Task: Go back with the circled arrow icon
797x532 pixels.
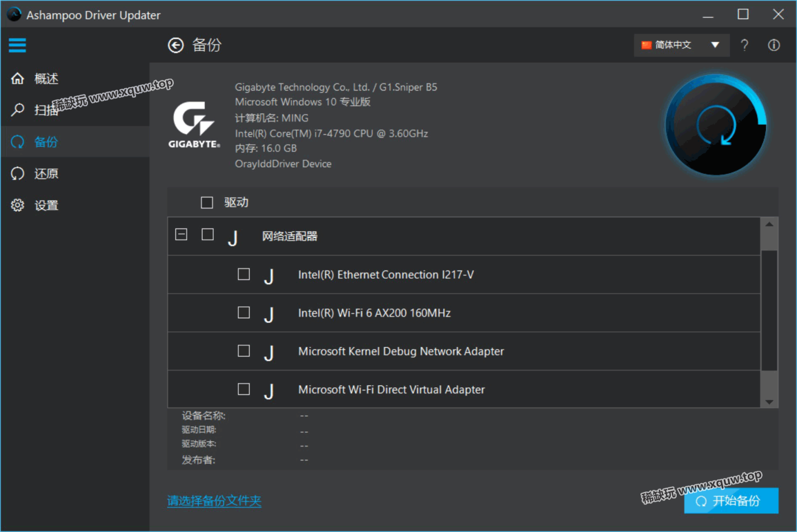Action: tap(176, 45)
